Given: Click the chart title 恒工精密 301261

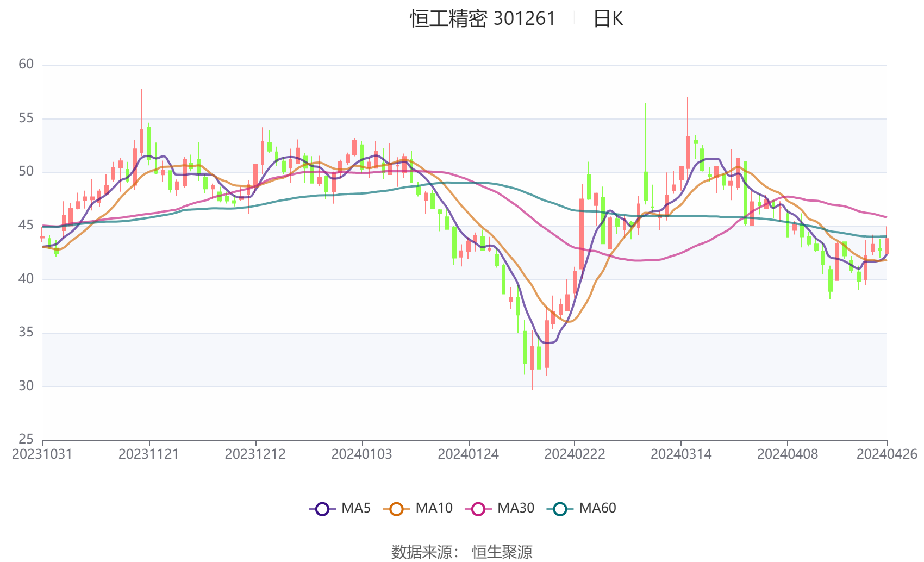Looking at the screenshot, I should (x=483, y=19).
